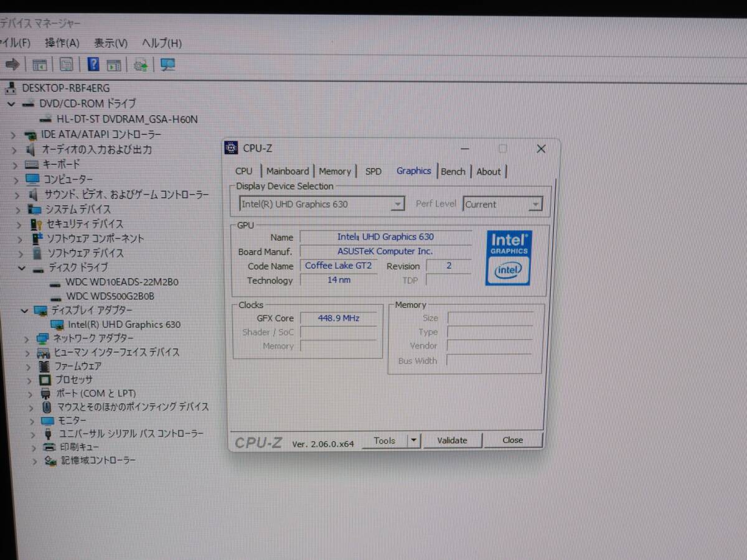Switch to the SPD tab
The height and width of the screenshot is (560, 747).
click(x=374, y=171)
